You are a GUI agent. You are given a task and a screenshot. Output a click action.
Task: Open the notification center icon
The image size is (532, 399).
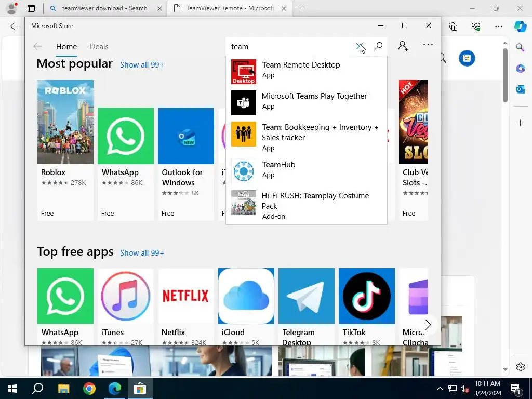(515, 389)
